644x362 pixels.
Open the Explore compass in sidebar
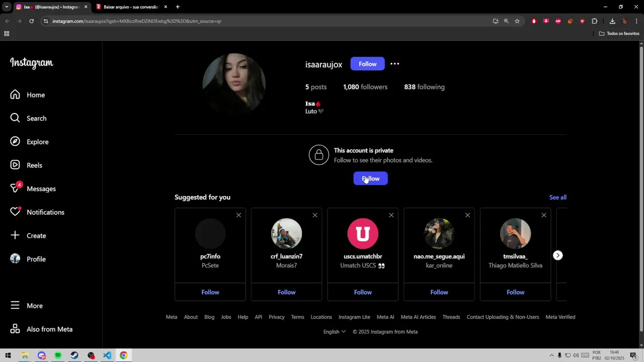pyautogui.click(x=15, y=142)
